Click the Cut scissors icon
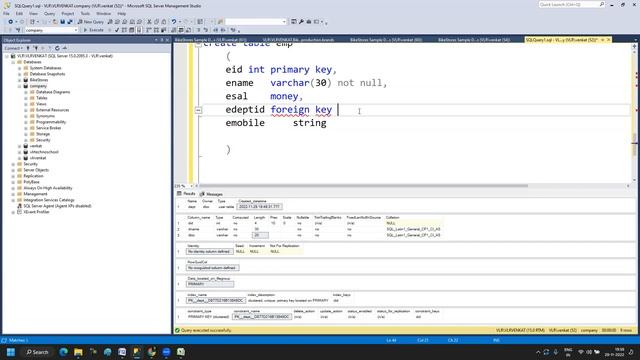 149,22
